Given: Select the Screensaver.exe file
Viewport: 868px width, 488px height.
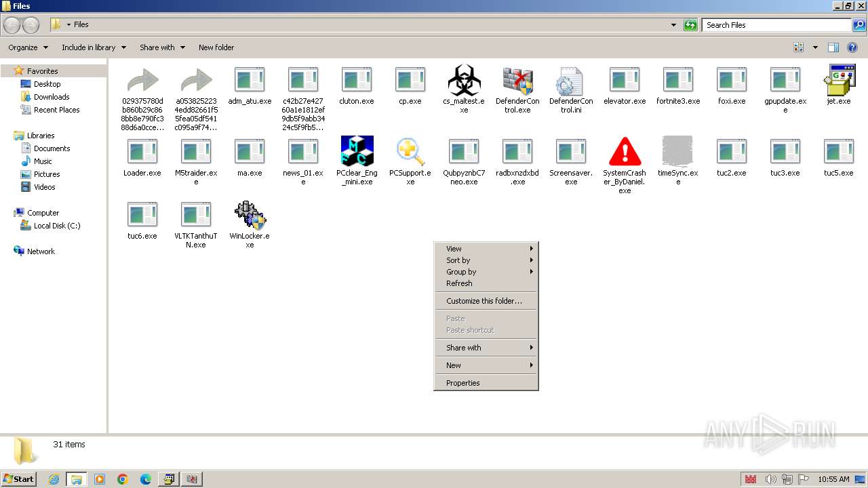Looking at the screenshot, I should (x=571, y=161).
